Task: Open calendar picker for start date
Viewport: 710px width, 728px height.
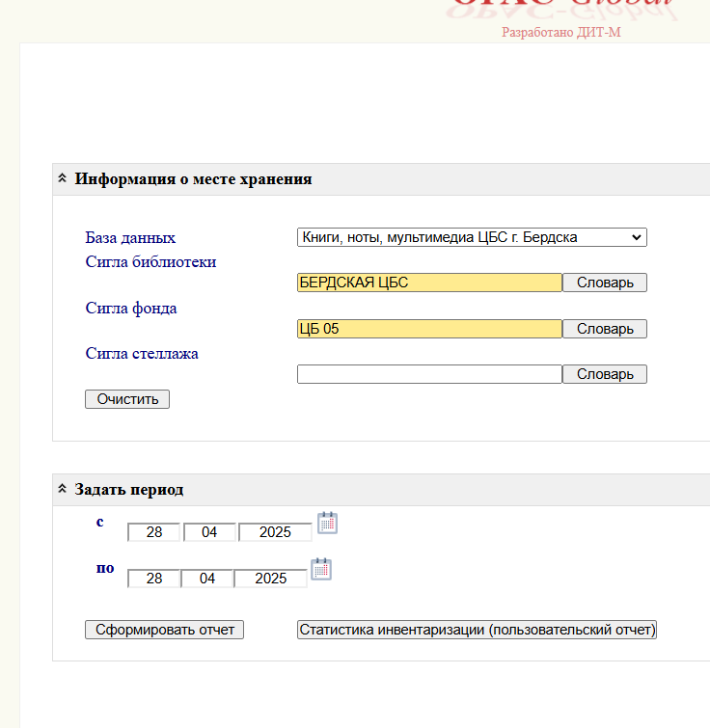Action: 328,524
